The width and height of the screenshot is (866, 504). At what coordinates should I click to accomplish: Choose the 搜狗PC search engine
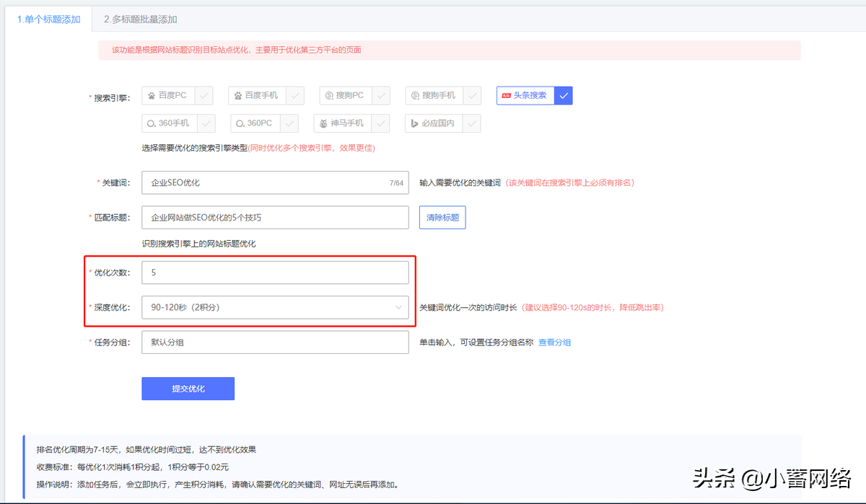pos(346,95)
